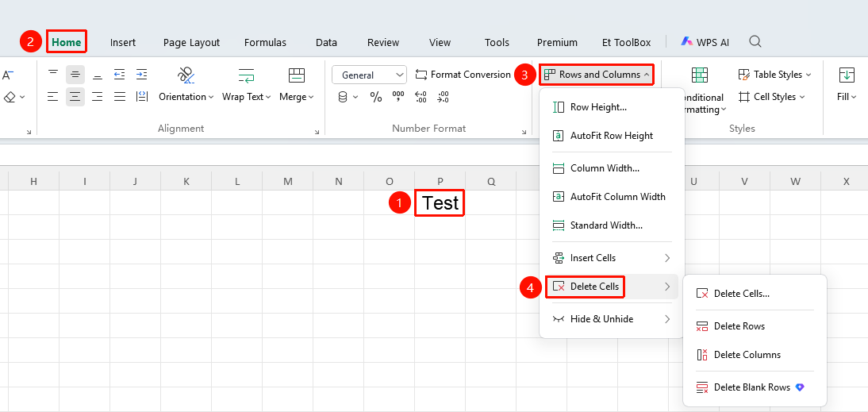Viewport: 868px width, 412px height.
Task: Click the Justify alignment icon
Action: point(120,97)
